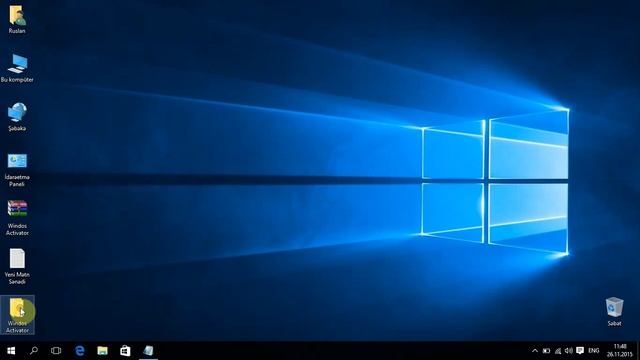Open Task View from the taskbar

[56, 351]
